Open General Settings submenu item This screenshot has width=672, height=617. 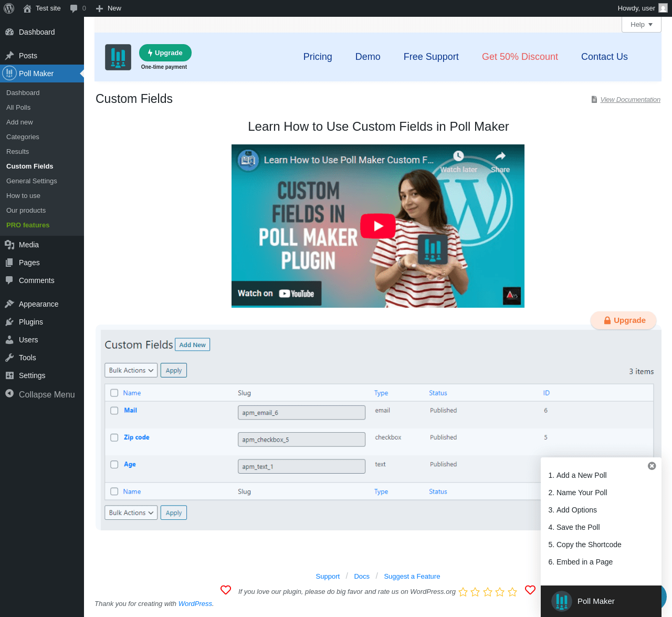[31, 181]
